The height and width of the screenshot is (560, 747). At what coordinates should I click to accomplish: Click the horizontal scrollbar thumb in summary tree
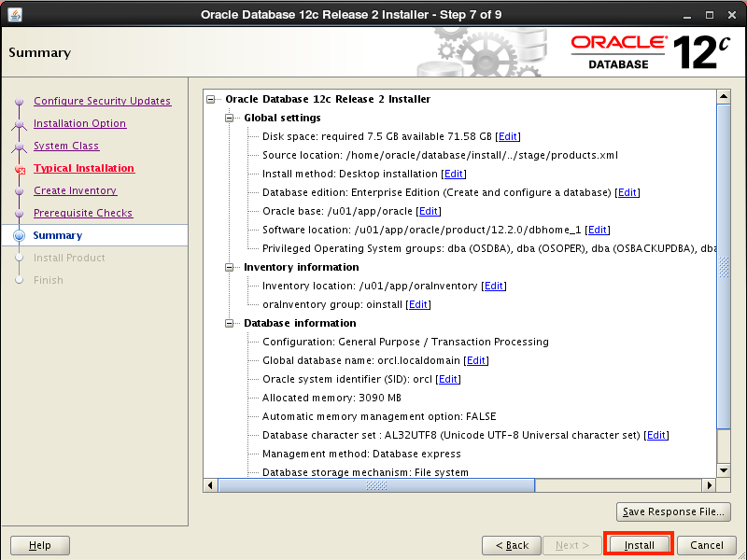(376, 485)
